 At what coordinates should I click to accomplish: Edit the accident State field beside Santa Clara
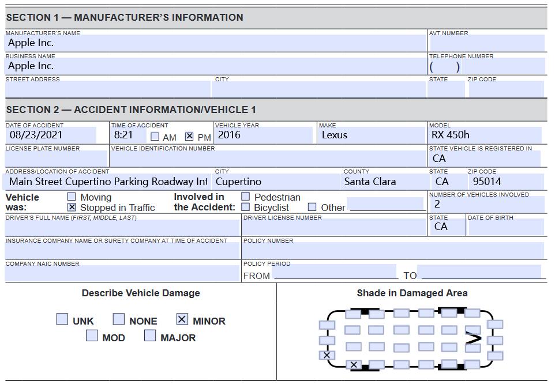click(x=448, y=182)
